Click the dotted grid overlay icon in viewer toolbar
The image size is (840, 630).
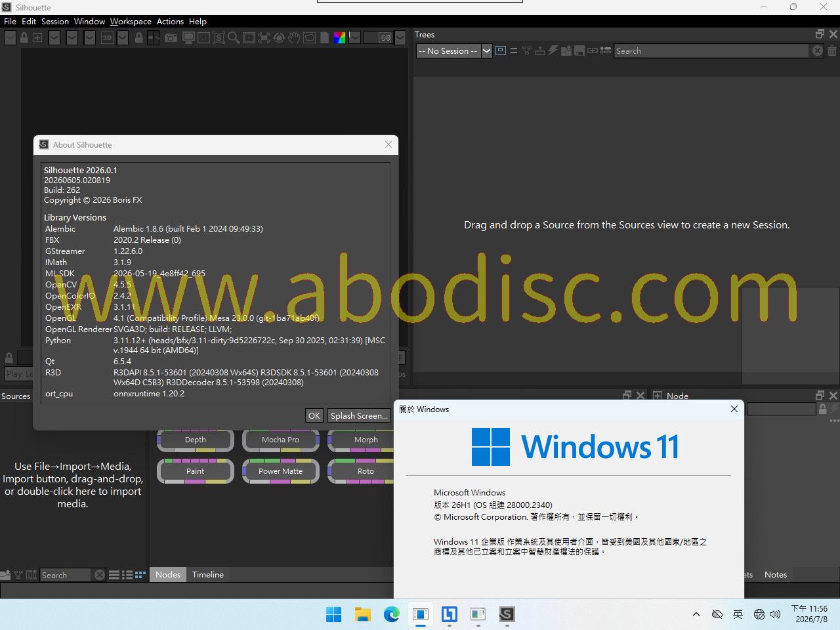point(203,38)
